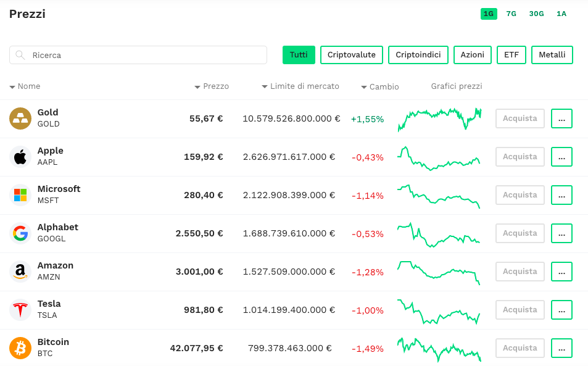Click the Alphabet Google logo icon
This screenshot has height=366, width=588.
click(x=20, y=233)
